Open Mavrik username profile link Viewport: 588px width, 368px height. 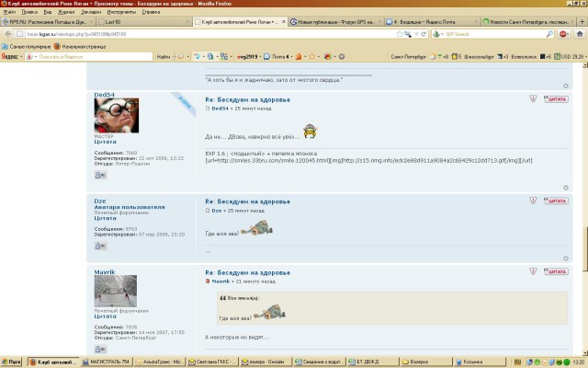coord(104,272)
